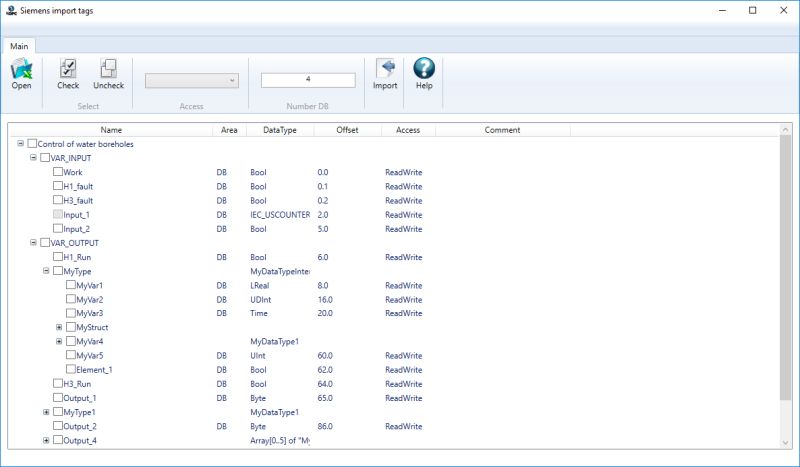The height and width of the screenshot is (467, 800).
Task: Click offset value 86.0
Action: 325,426
